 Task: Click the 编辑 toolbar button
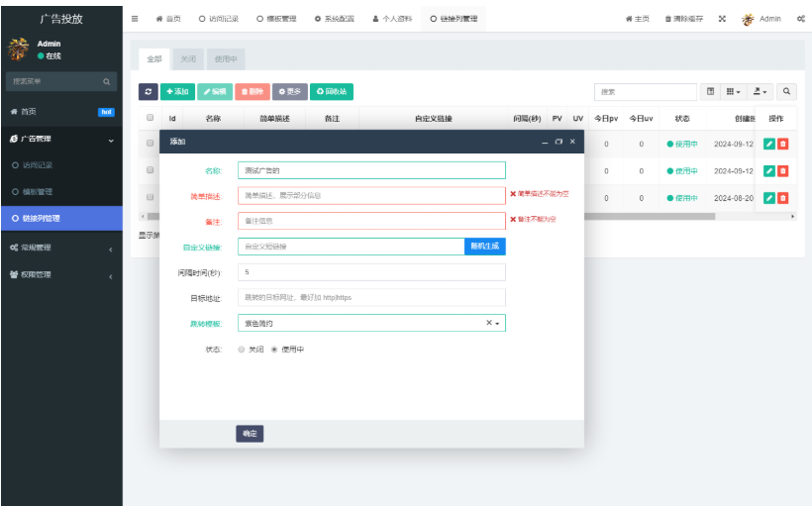[x=215, y=92]
